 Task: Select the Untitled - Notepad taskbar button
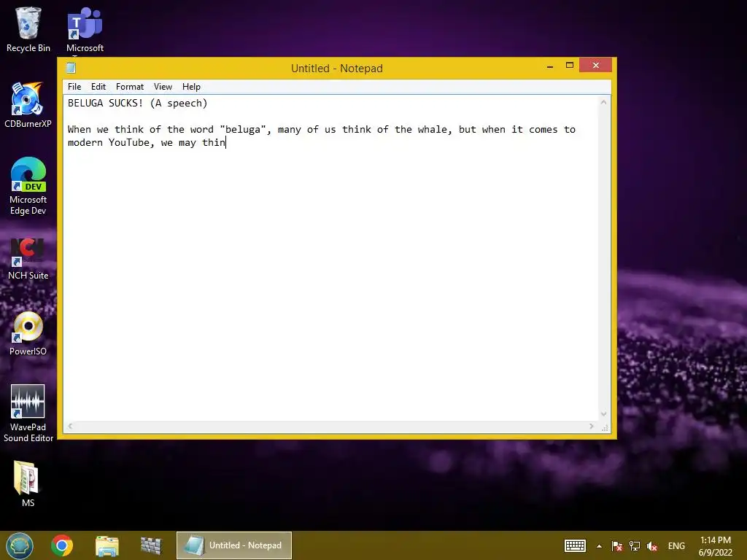coord(234,545)
